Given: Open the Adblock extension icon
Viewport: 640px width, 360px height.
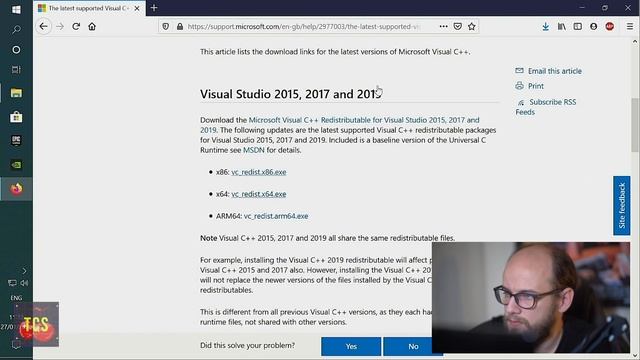Looking at the screenshot, I should tap(610, 27).
